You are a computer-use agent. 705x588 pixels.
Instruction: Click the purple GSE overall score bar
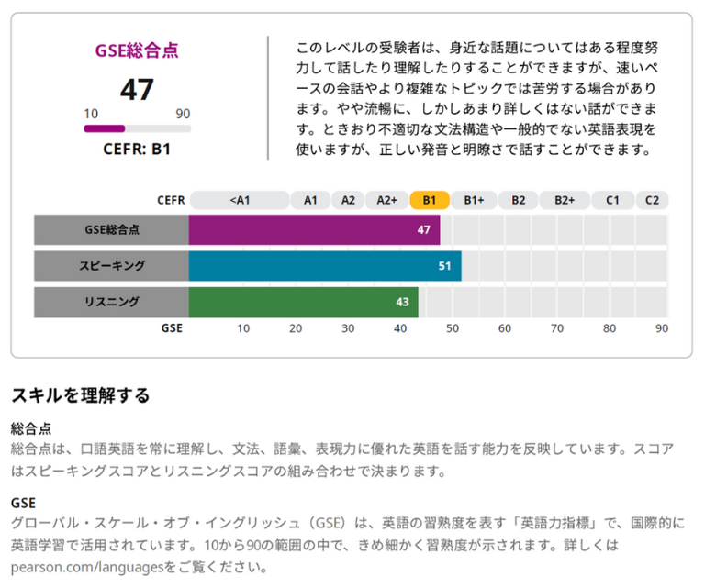pyautogui.click(x=312, y=229)
